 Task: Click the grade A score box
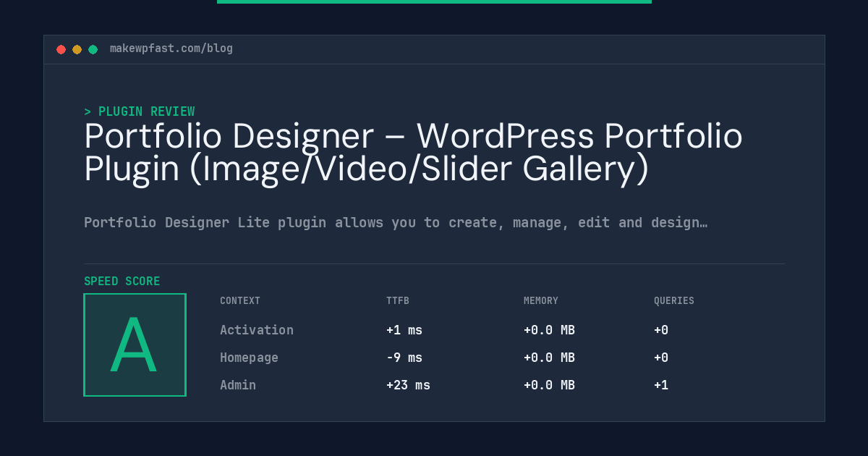[x=135, y=345]
